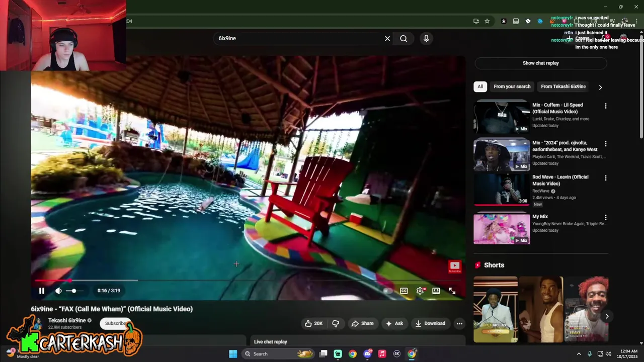Screen dimensions: 644x362
Task: Click the Download button
Action: pyautogui.click(x=430, y=323)
